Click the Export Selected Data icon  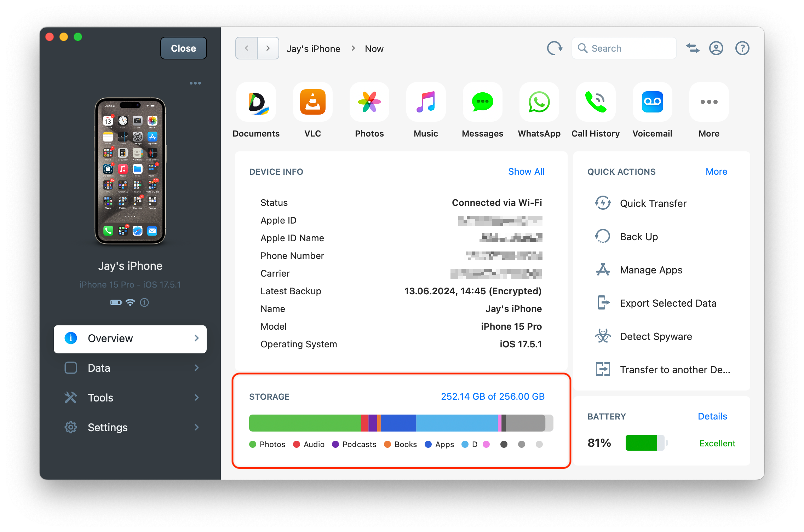tap(604, 303)
